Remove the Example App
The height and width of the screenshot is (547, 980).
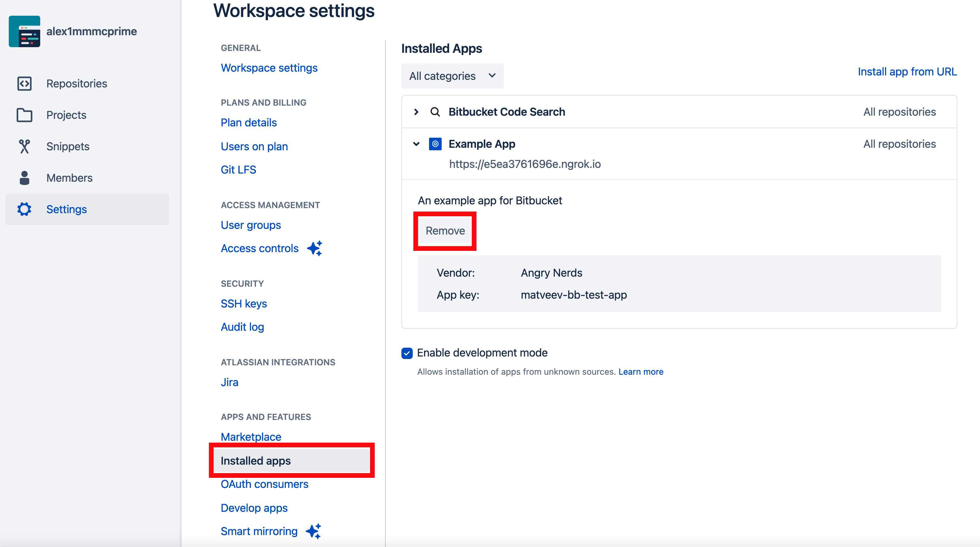point(445,231)
